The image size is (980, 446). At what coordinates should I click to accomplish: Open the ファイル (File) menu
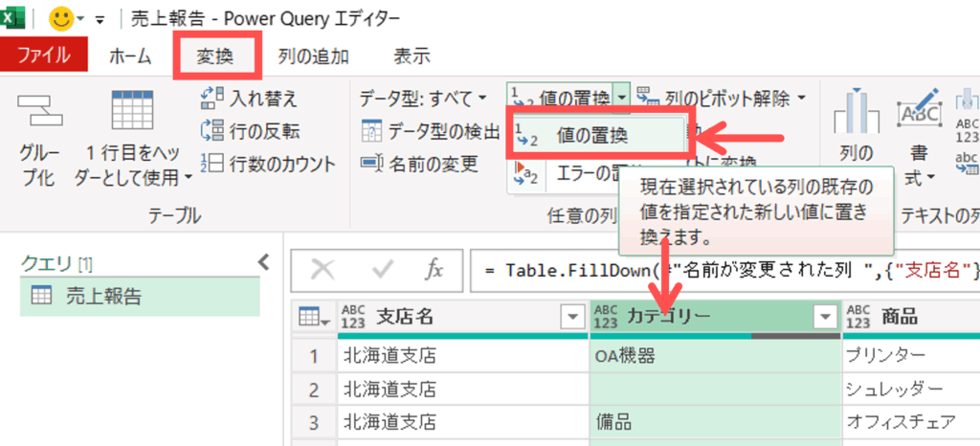(43, 56)
